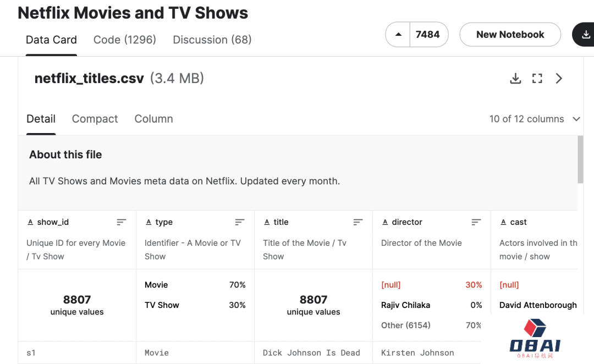Image resolution: width=594 pixels, height=364 pixels.
Task: Click the dark download button at top right
Action: coord(585,35)
